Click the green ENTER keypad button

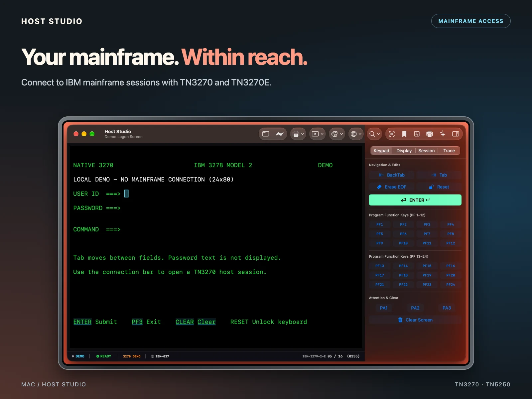pos(415,200)
